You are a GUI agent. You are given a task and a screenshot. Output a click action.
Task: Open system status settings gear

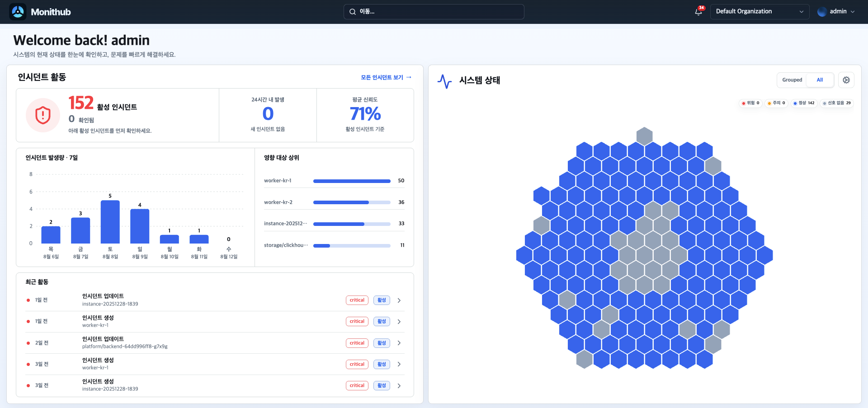pyautogui.click(x=846, y=80)
